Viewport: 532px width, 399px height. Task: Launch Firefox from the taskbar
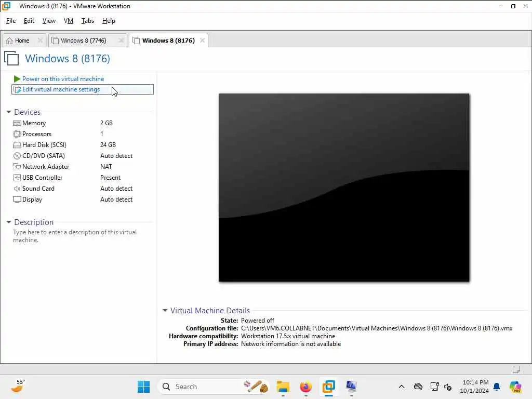[305, 387]
